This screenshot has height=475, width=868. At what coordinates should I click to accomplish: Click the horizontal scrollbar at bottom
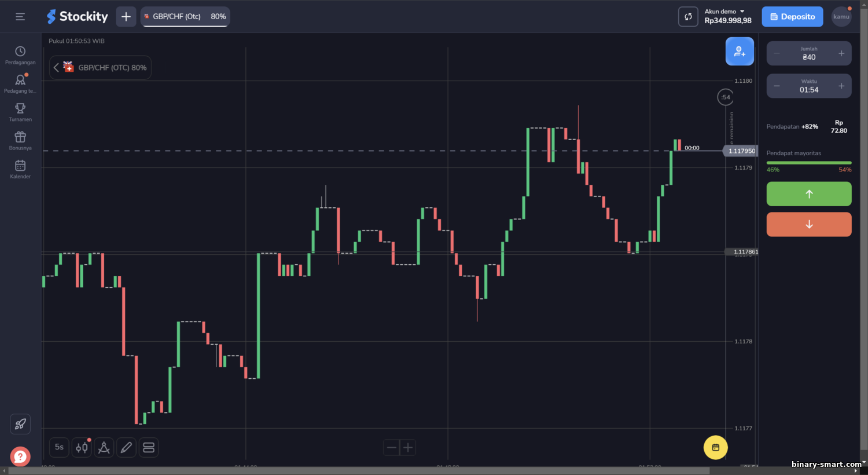(x=359, y=471)
